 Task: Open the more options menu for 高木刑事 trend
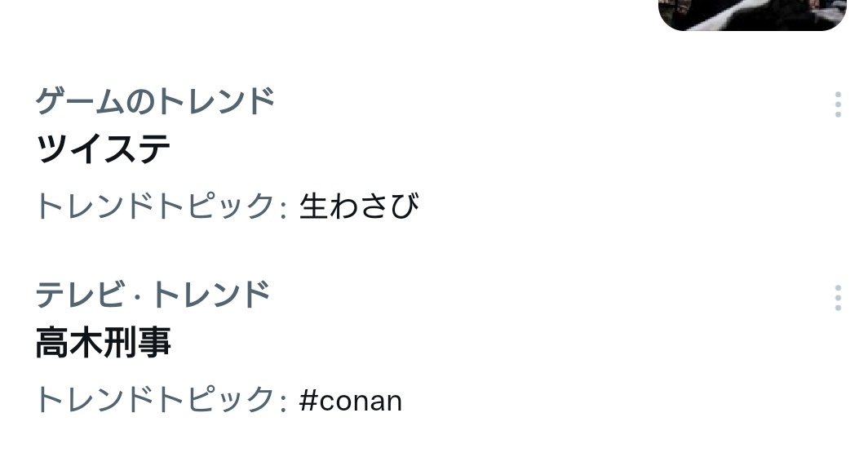pyautogui.click(x=838, y=298)
